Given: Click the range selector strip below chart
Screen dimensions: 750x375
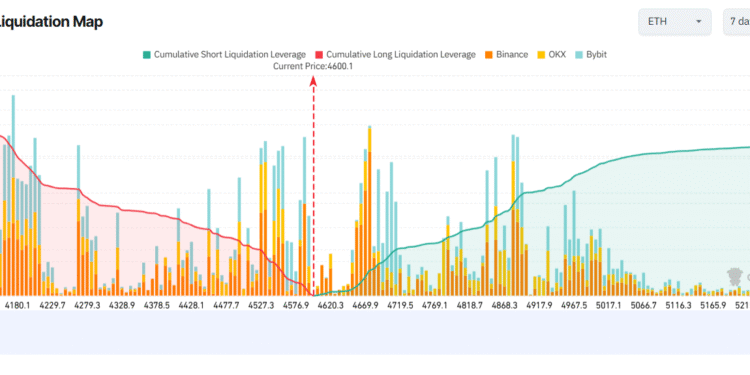Looking at the screenshot, I should point(375,332).
